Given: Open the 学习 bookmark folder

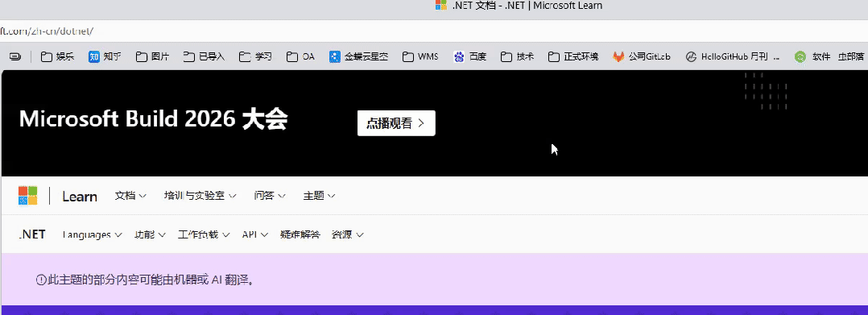Looking at the screenshot, I should 255,56.
